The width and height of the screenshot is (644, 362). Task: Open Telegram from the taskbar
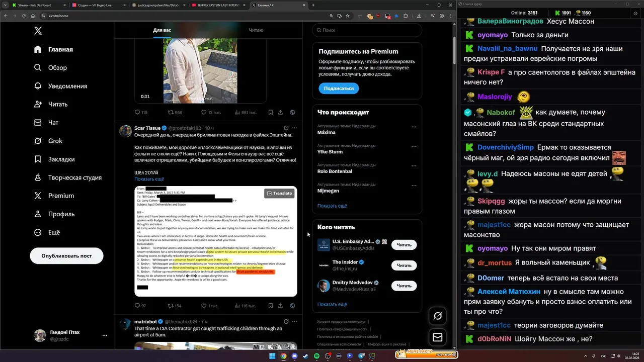pyautogui.click(x=361, y=356)
